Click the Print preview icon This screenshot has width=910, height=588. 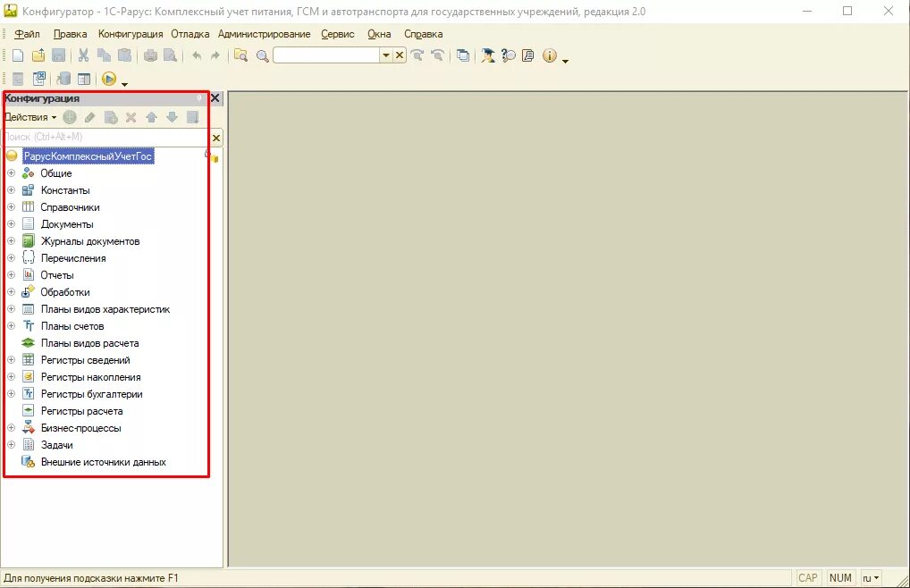[171, 55]
